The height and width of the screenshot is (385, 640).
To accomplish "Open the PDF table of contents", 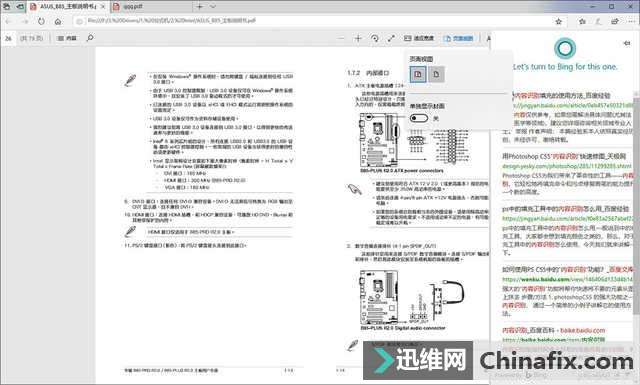I will point(67,38).
